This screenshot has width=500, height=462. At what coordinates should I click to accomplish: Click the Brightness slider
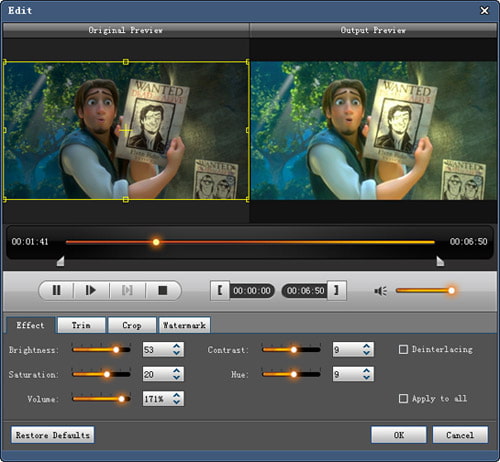tap(101, 350)
